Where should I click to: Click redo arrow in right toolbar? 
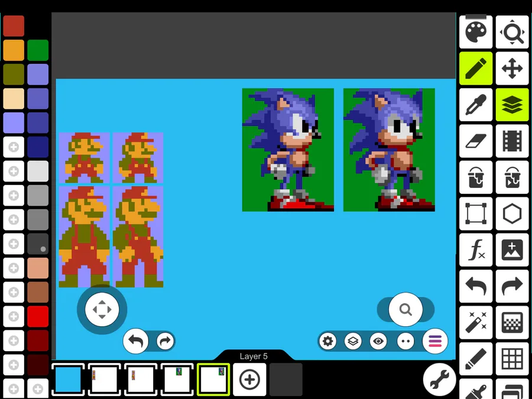(x=512, y=286)
